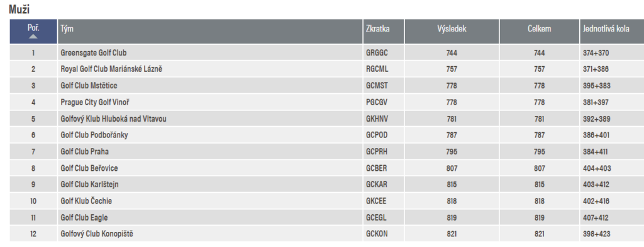Select Golf Klub Čechie team name
Image resolution: width=644 pixels, height=247 pixels.
pyautogui.click(x=86, y=201)
